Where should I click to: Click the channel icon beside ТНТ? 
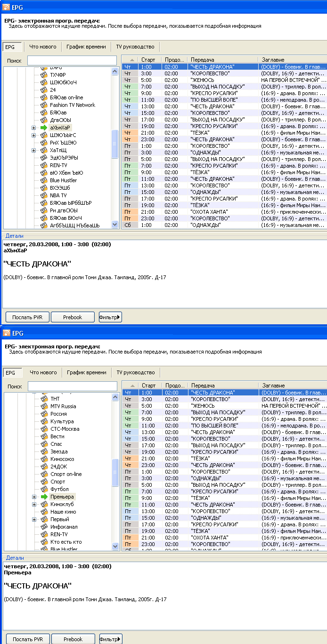pos(44,399)
